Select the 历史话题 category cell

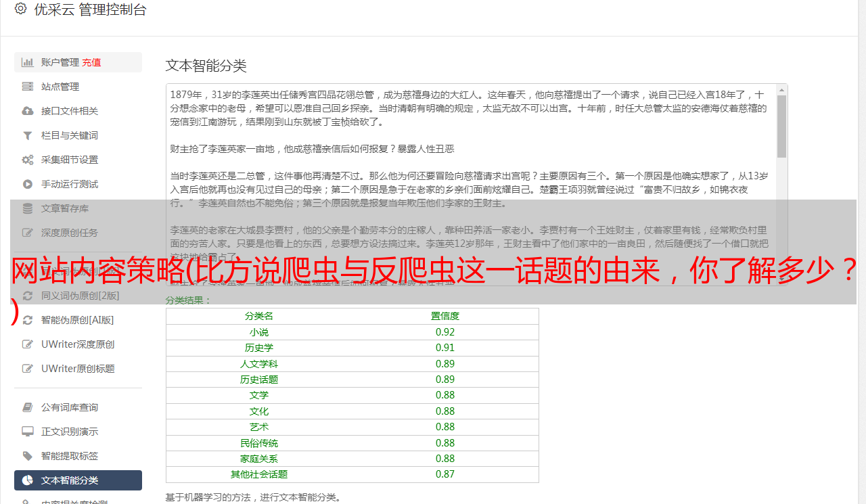point(259,380)
